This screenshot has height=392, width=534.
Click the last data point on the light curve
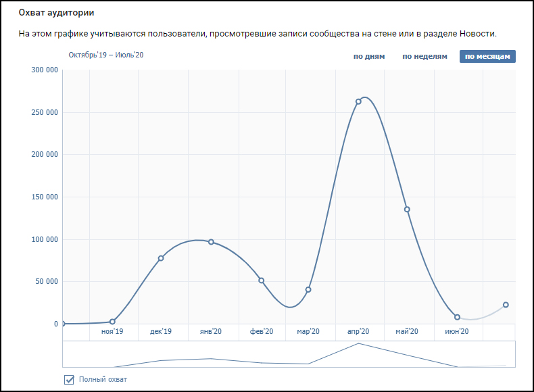pos(506,305)
